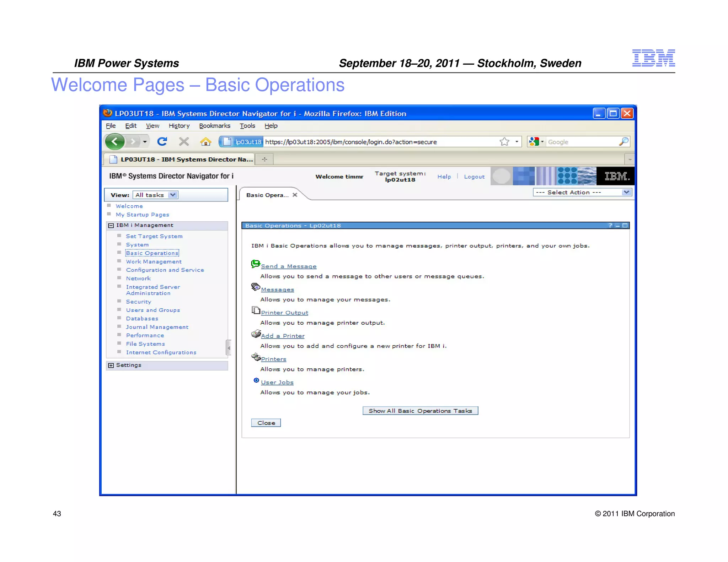
Task: Open Configuration and Service
Action: click(x=165, y=270)
